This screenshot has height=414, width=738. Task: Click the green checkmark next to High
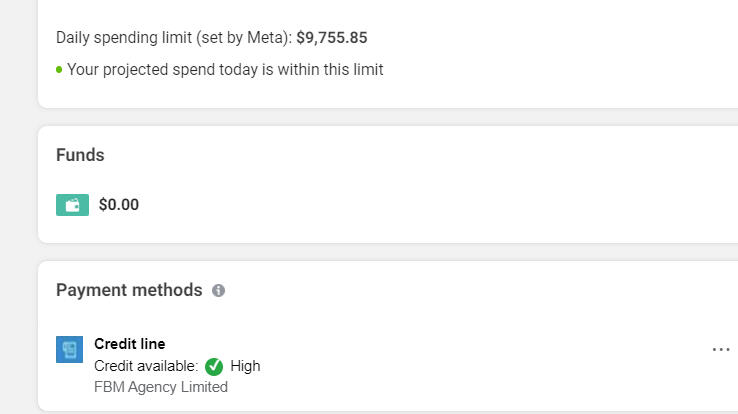click(x=214, y=366)
